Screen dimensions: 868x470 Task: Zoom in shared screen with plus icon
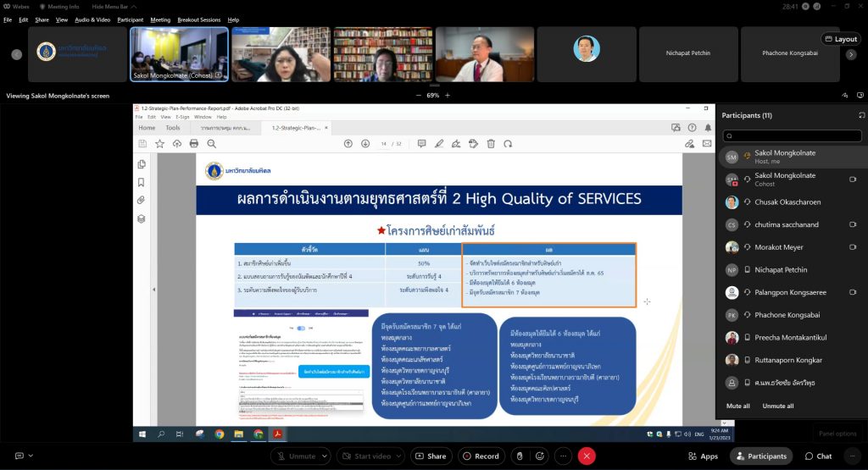(x=448, y=96)
